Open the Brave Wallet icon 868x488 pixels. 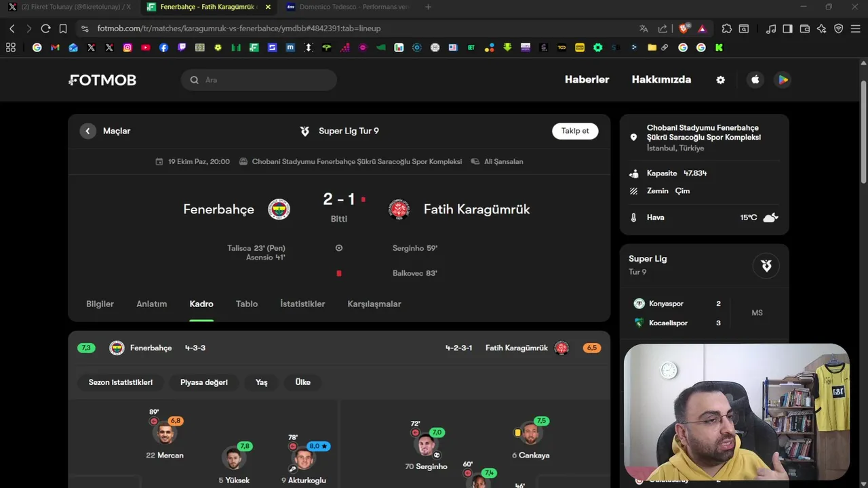click(805, 28)
